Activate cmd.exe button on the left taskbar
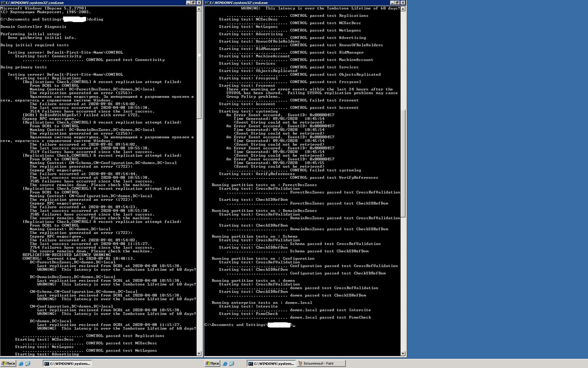The image size is (588, 368). 67,364
